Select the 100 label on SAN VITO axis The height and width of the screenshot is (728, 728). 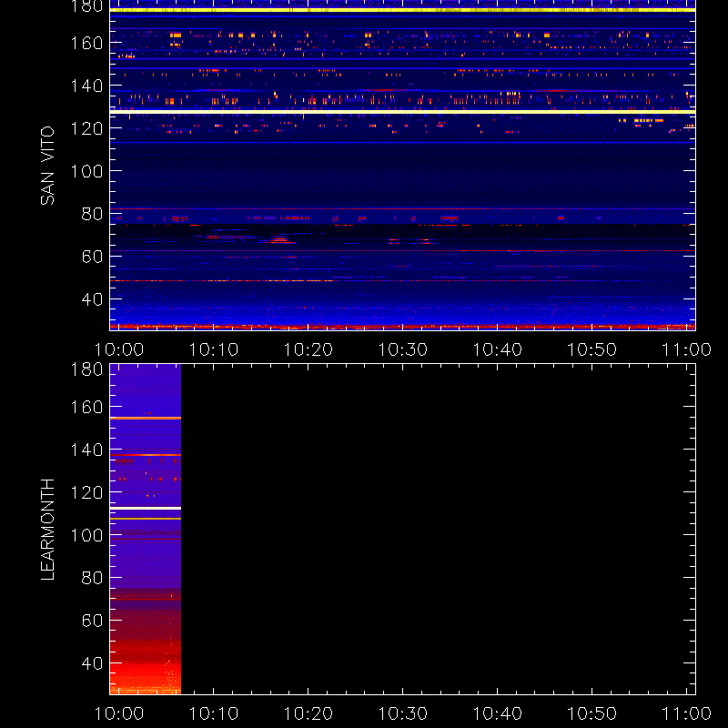(86, 171)
